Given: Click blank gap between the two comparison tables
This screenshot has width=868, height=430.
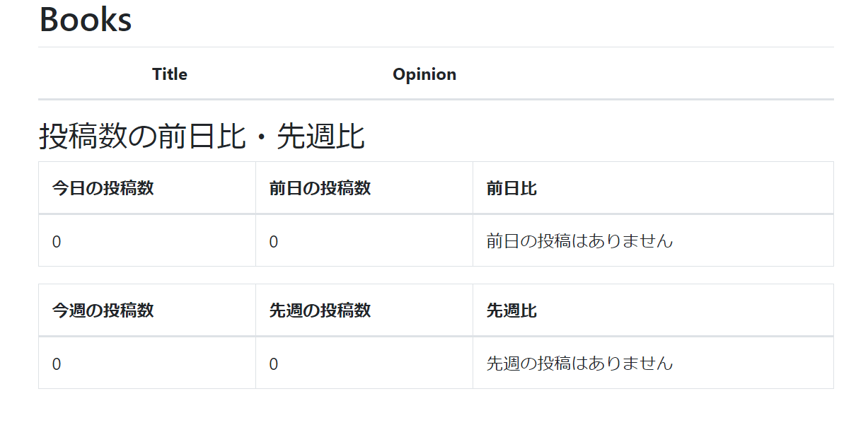Looking at the screenshot, I should pyautogui.click(x=436, y=276).
